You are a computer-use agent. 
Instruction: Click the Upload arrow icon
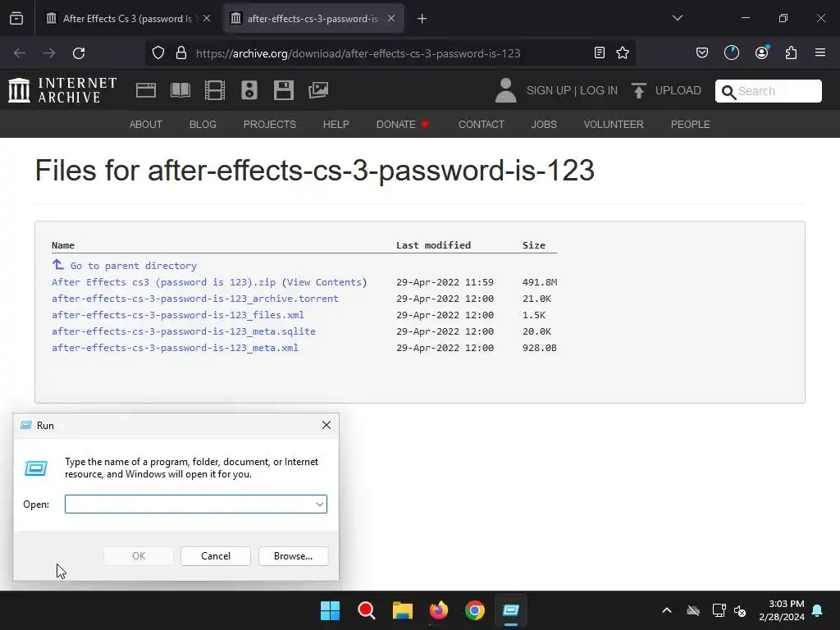pos(638,90)
